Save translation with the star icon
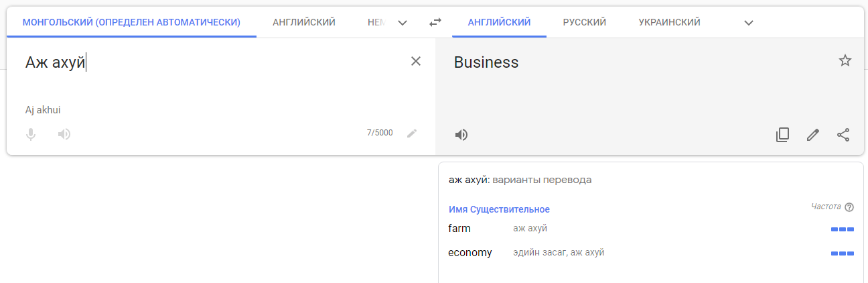This screenshot has width=868, height=283. pos(845,61)
